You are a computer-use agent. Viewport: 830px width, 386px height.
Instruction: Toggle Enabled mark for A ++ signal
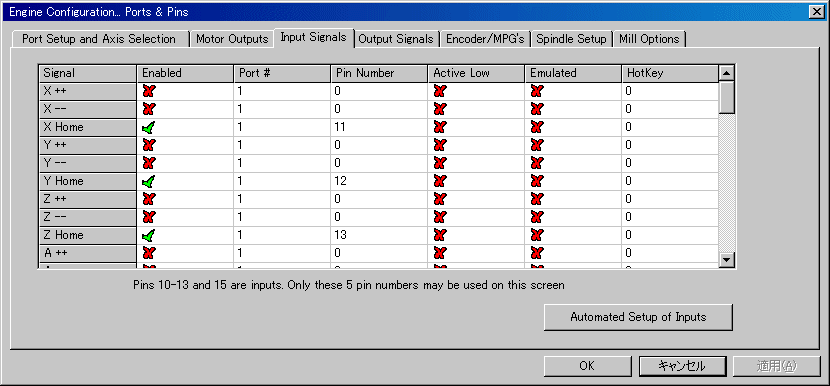coord(149,253)
